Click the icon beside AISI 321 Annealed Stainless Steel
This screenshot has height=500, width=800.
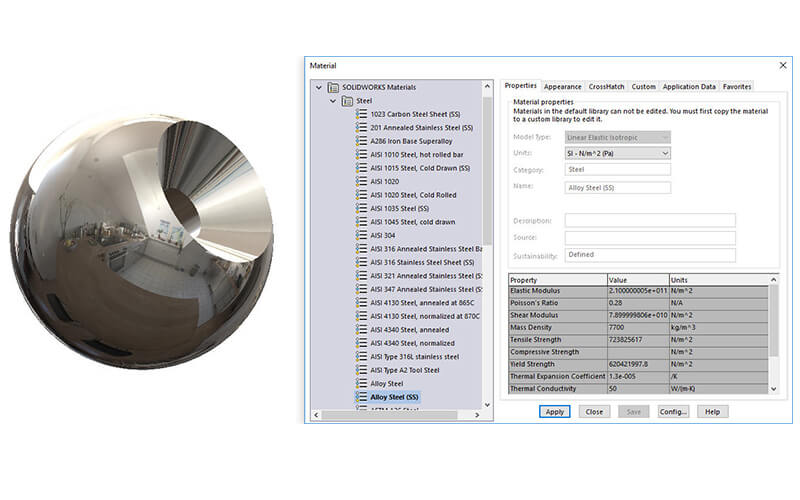[361, 276]
